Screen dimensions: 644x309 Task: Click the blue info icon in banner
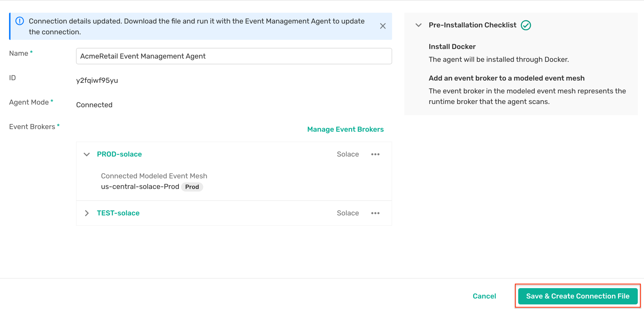(x=20, y=21)
